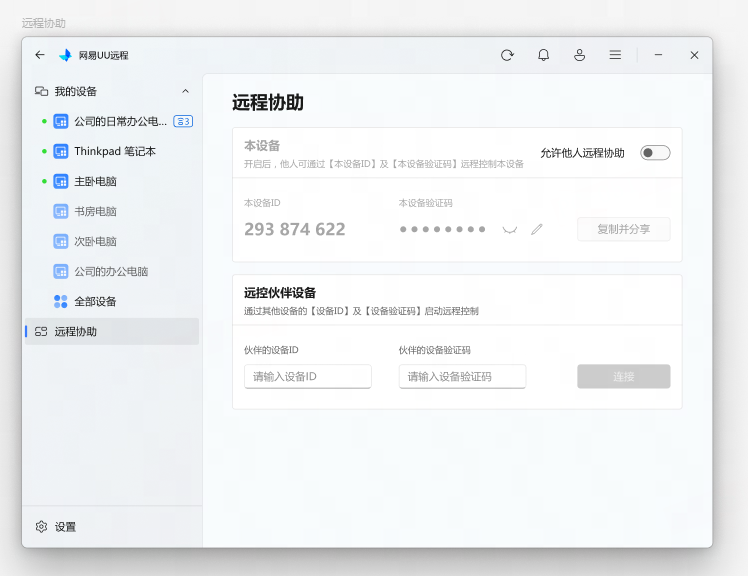
Task: Open 全部设备 in the sidebar
Action: [95, 301]
